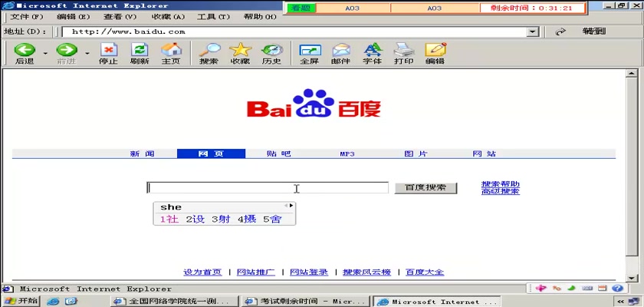Choose candidate 1社 in IME list
Image resolution: width=644 pixels, height=307 pixels.
(x=169, y=219)
